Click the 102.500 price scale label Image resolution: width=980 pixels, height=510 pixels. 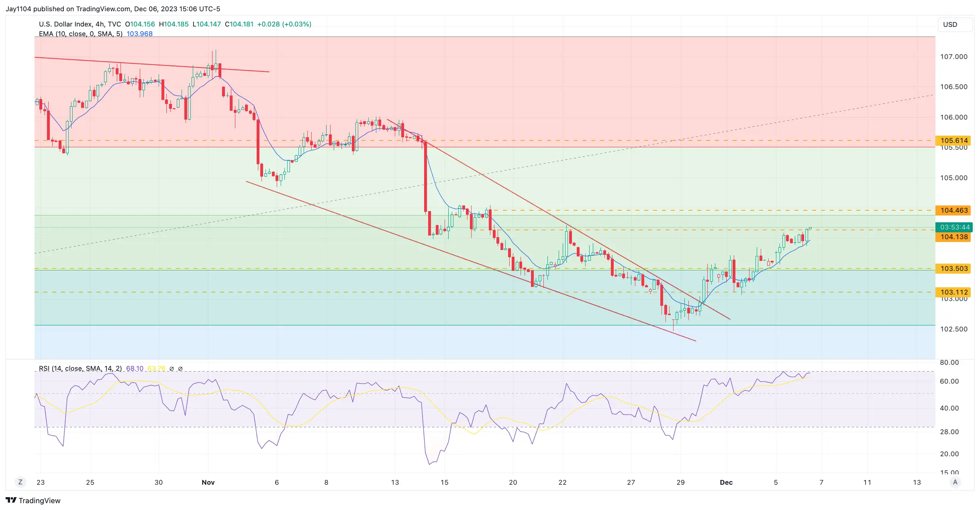(x=953, y=329)
